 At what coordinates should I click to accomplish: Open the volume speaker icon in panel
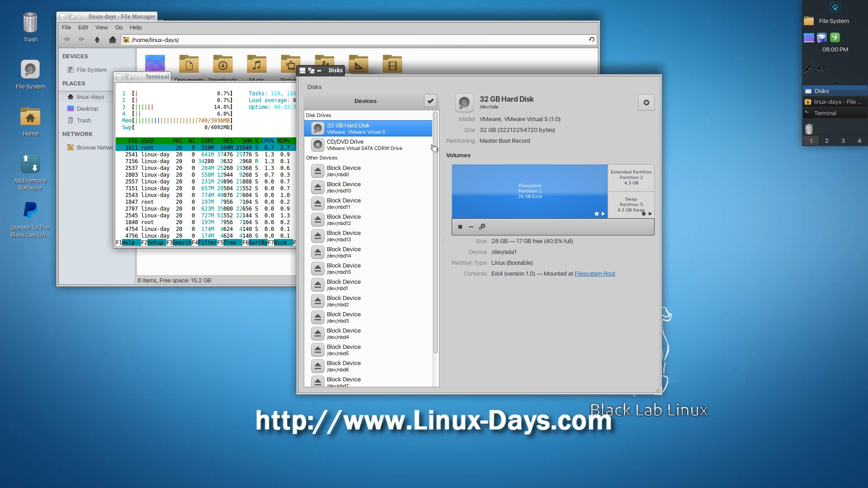(821, 68)
